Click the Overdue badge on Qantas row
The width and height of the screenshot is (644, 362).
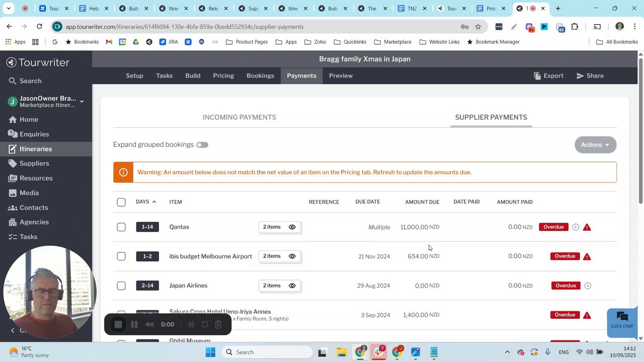pos(553,227)
